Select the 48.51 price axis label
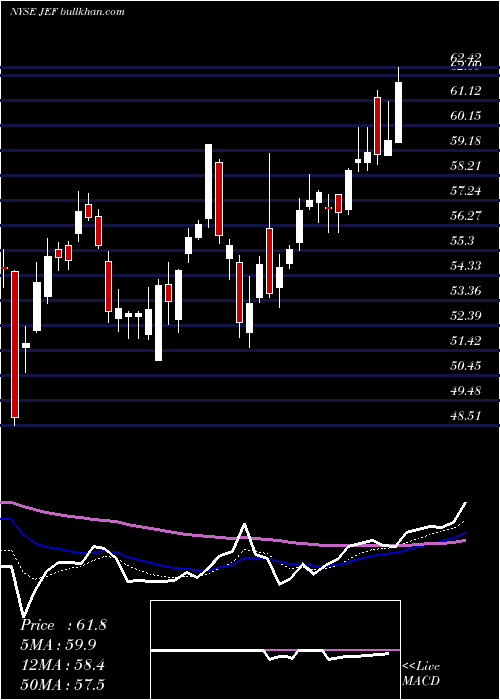The image size is (500, 700). tap(466, 416)
